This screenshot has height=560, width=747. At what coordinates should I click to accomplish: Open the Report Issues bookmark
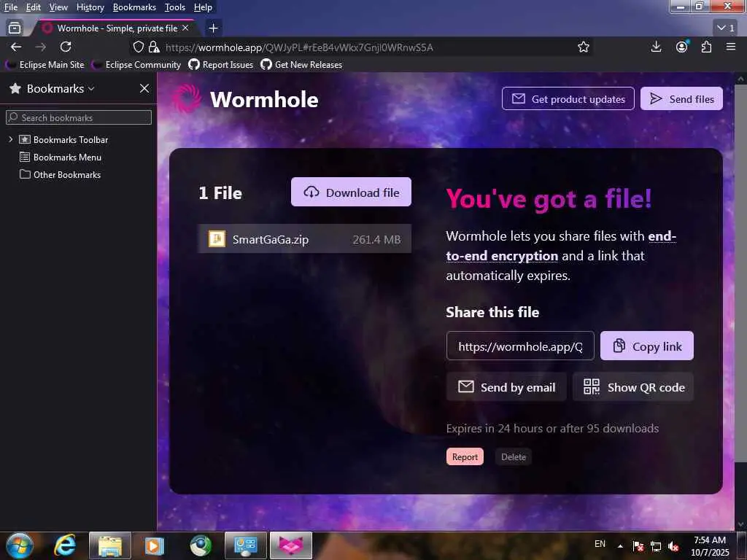click(221, 65)
